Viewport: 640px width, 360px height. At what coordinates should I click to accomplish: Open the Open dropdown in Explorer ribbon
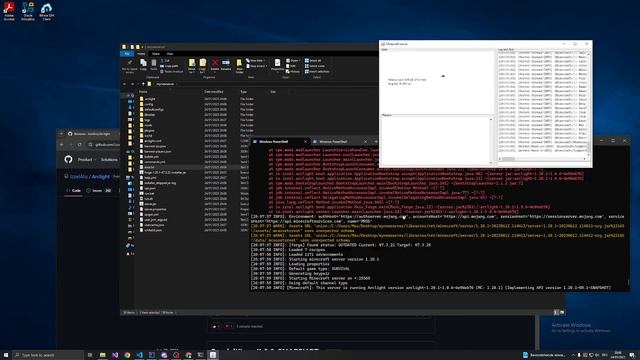coord(293,60)
